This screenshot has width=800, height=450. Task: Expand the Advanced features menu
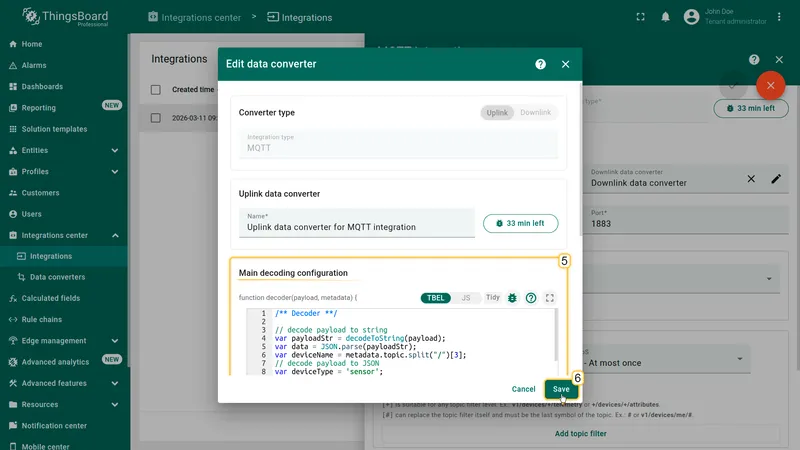click(64, 383)
